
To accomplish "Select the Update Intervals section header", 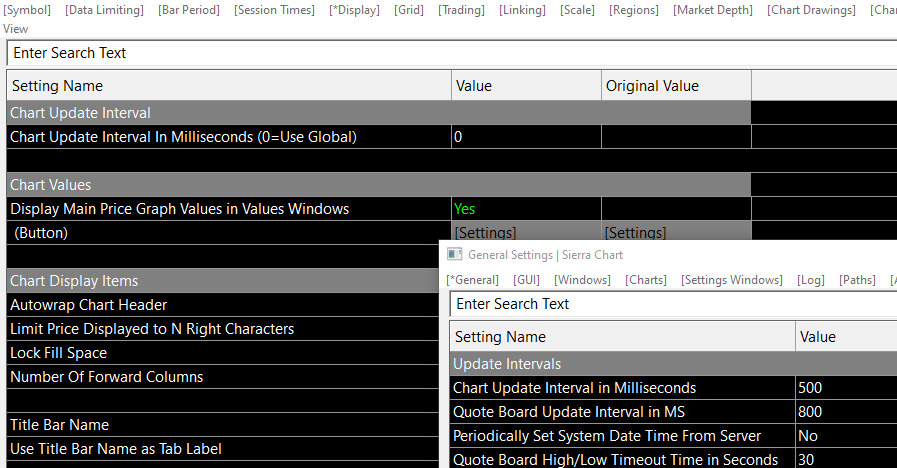I will click(x=673, y=364).
